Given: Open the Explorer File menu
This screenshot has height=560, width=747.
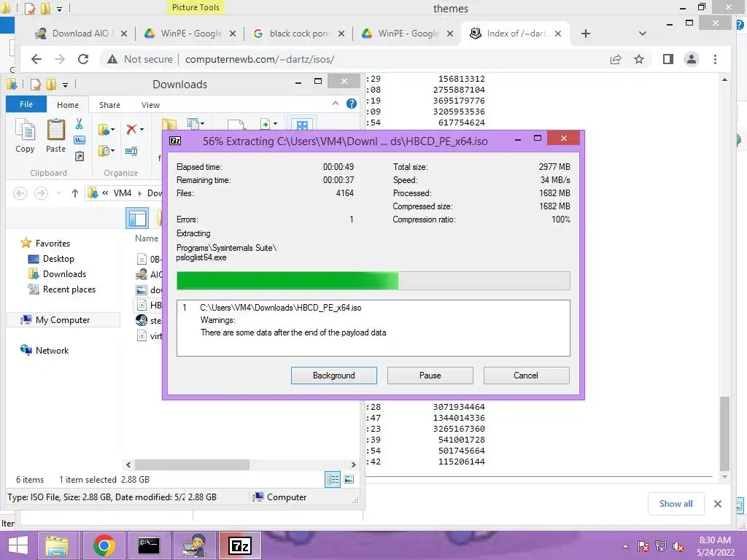Looking at the screenshot, I should pyautogui.click(x=26, y=104).
